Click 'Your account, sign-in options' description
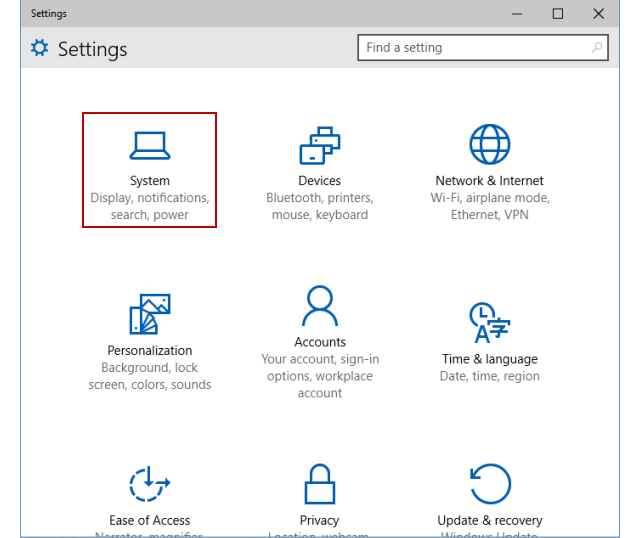 pos(320,376)
